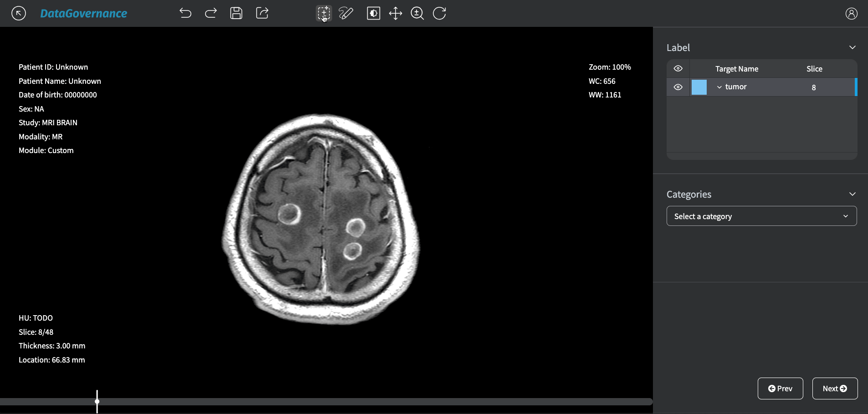Go to the Next image
The image size is (868, 414).
(x=835, y=388)
